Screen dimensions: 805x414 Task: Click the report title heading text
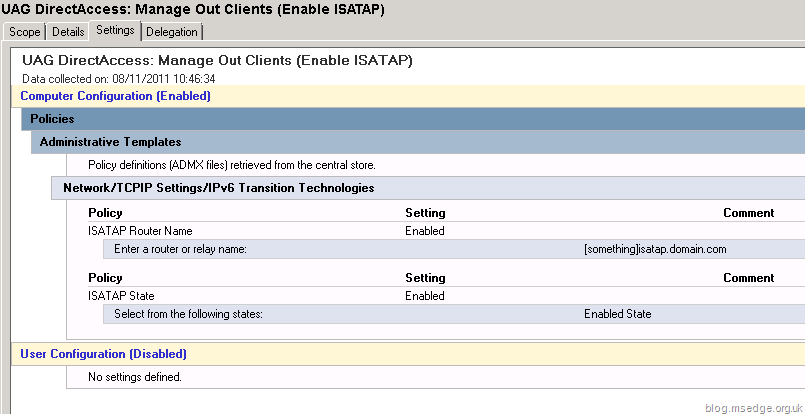click(217, 61)
